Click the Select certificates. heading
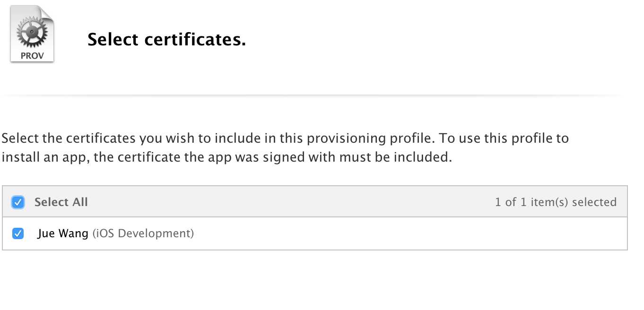This screenshot has width=644, height=310. tap(167, 40)
